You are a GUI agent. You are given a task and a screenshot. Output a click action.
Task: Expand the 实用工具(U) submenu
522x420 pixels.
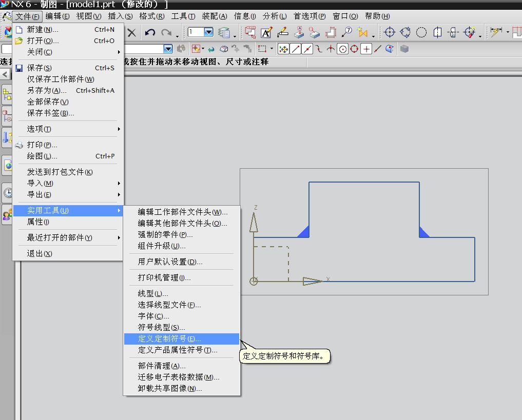point(68,210)
